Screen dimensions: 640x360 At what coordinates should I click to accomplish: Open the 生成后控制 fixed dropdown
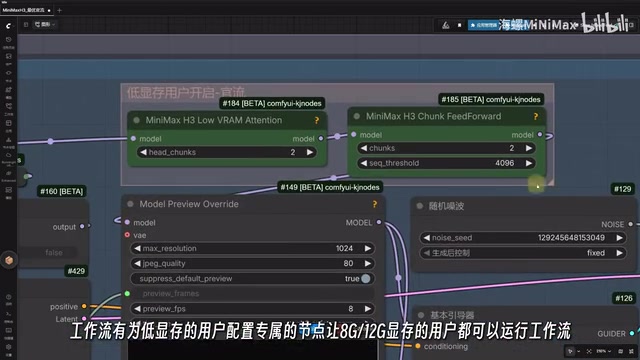(x=523, y=253)
